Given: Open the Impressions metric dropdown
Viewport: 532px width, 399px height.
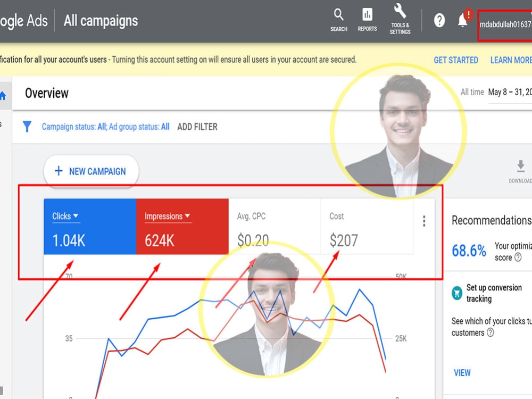Looking at the screenshot, I should [x=167, y=216].
